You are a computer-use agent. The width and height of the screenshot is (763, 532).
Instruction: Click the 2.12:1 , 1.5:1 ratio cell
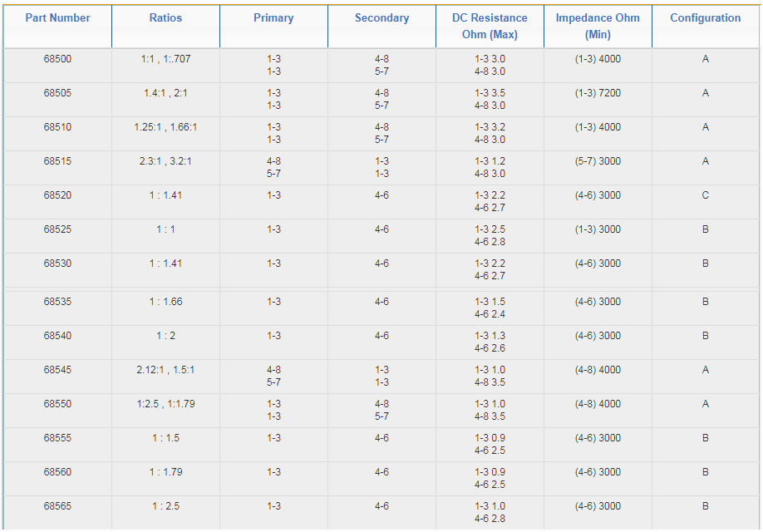click(x=165, y=371)
